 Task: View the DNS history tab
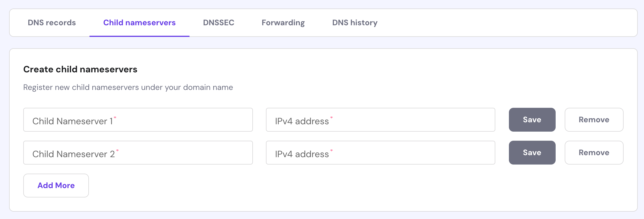point(355,23)
